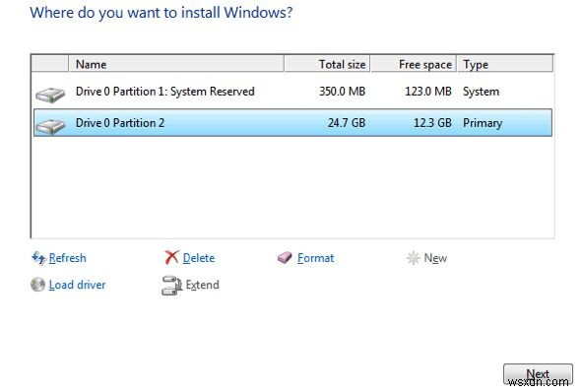Screen dimensions: 580x392
Task: Click the Next button
Action: [x=538, y=374]
